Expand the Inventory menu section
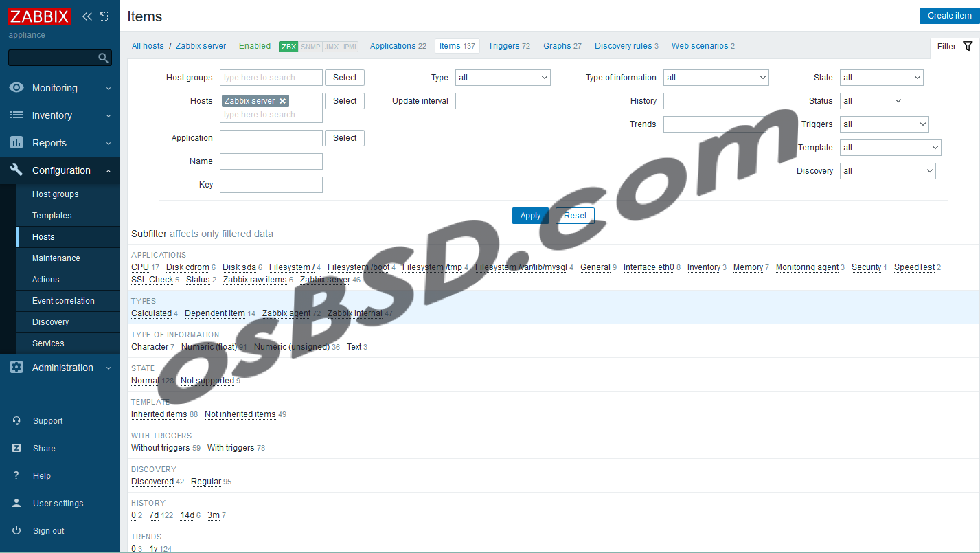 [60, 115]
